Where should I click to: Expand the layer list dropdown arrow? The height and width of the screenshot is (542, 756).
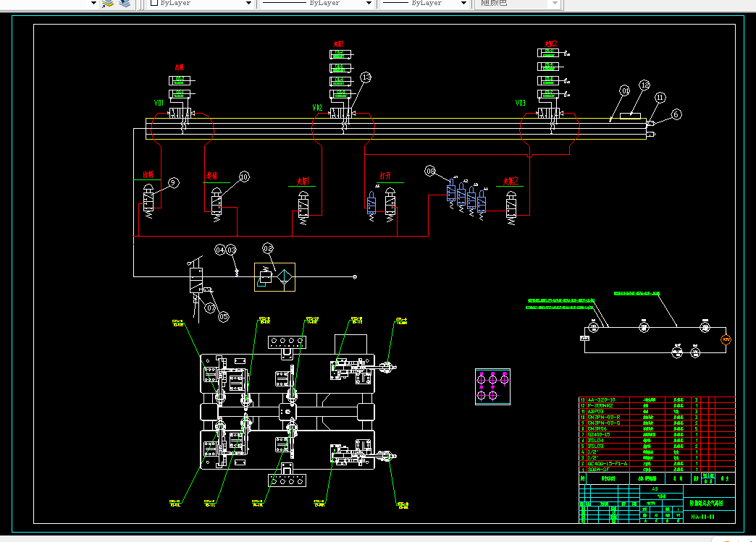point(93,4)
